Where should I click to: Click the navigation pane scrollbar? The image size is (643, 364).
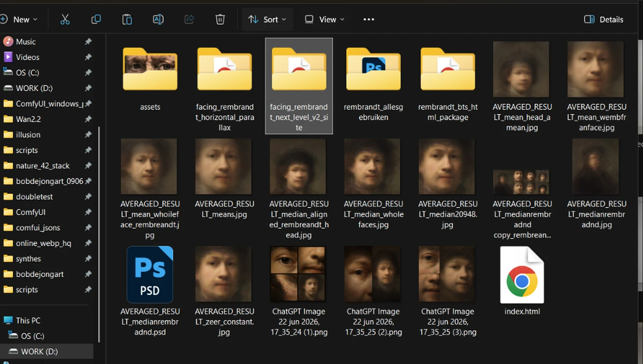point(99,235)
